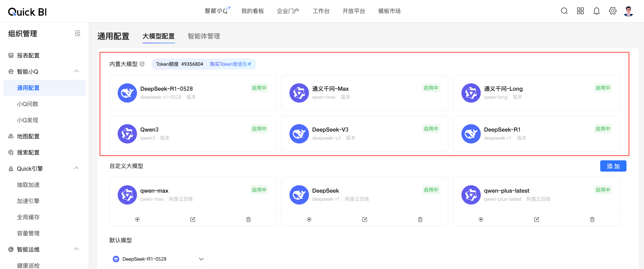Collapse the 智能小Q sidebar section
The height and width of the screenshot is (269, 644).
pyautogui.click(x=77, y=71)
